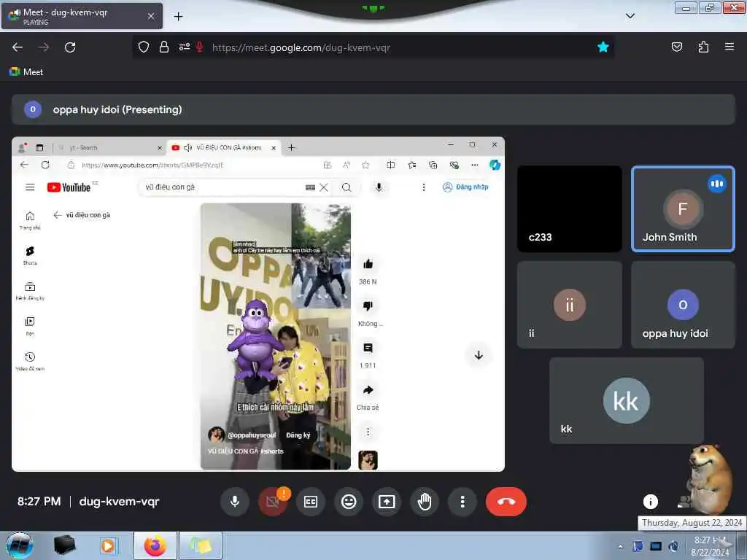This screenshot has height=560, width=747.
Task: Show hidden tray icons arrow
Action: [620, 546]
